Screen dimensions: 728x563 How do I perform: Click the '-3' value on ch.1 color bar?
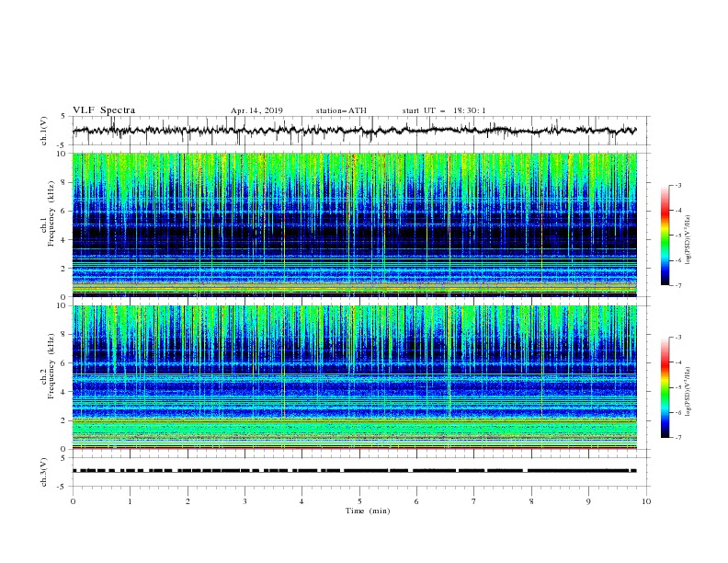pyautogui.click(x=677, y=185)
